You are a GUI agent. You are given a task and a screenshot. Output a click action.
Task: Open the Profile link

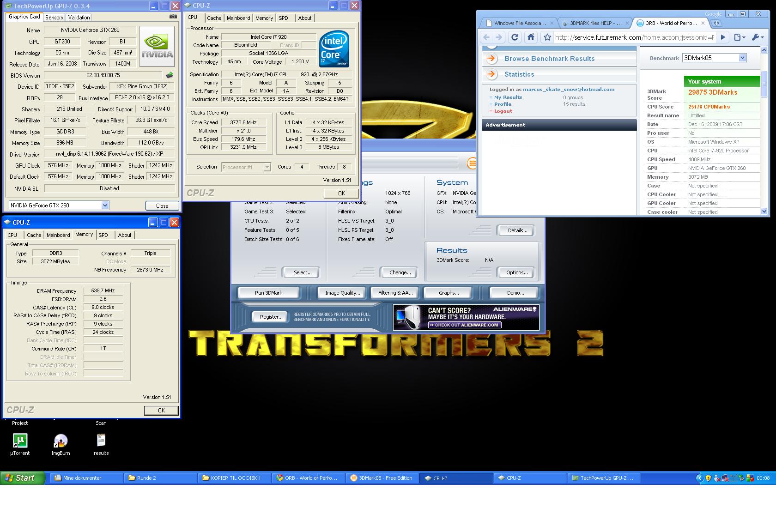click(x=503, y=104)
